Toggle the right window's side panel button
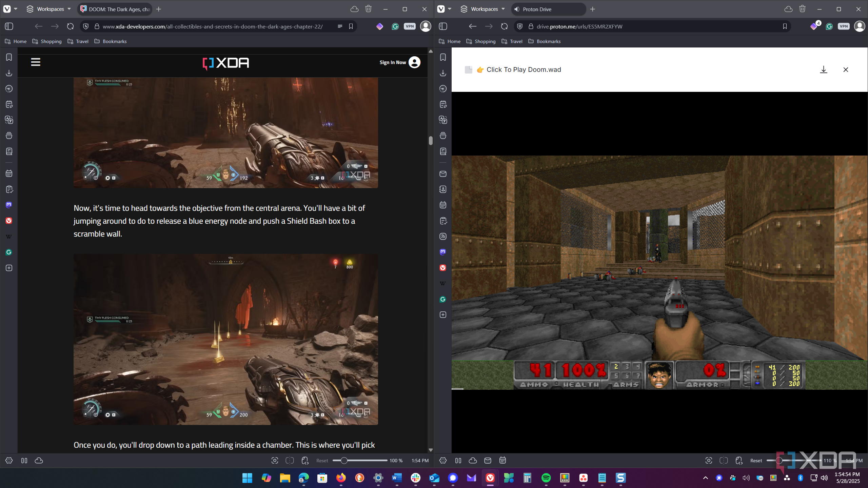The image size is (868, 488). [443, 26]
